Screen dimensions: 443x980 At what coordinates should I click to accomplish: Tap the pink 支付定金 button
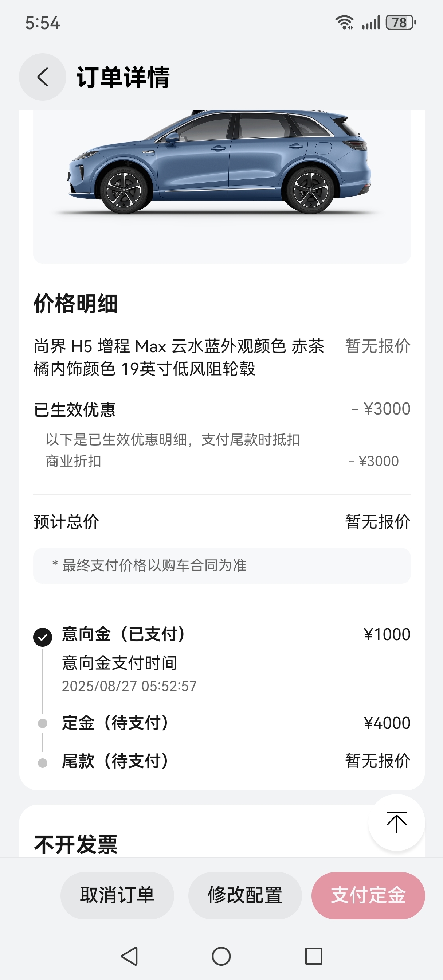tap(368, 895)
